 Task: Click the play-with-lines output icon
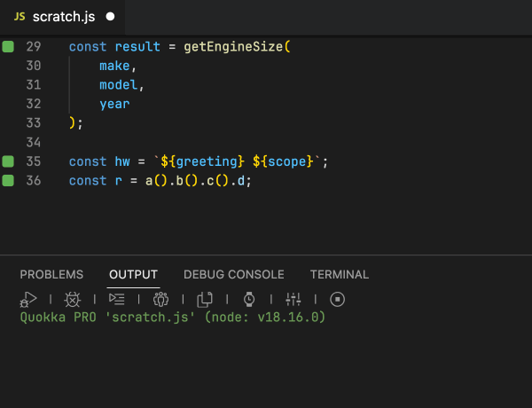[117, 299]
